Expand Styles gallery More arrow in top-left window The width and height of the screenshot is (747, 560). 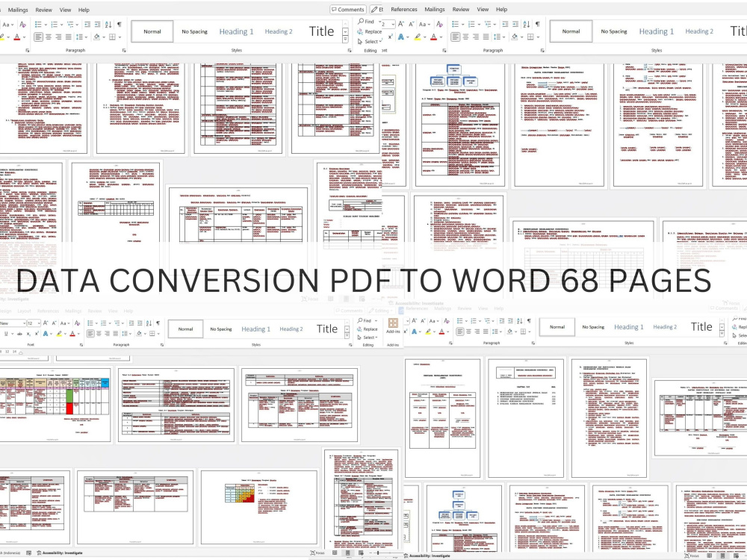(x=345, y=40)
